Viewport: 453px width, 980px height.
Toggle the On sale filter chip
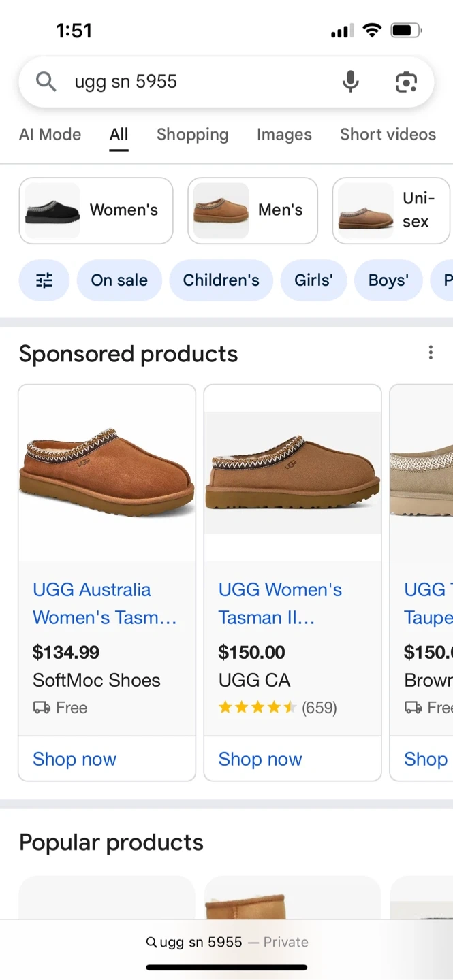point(119,280)
